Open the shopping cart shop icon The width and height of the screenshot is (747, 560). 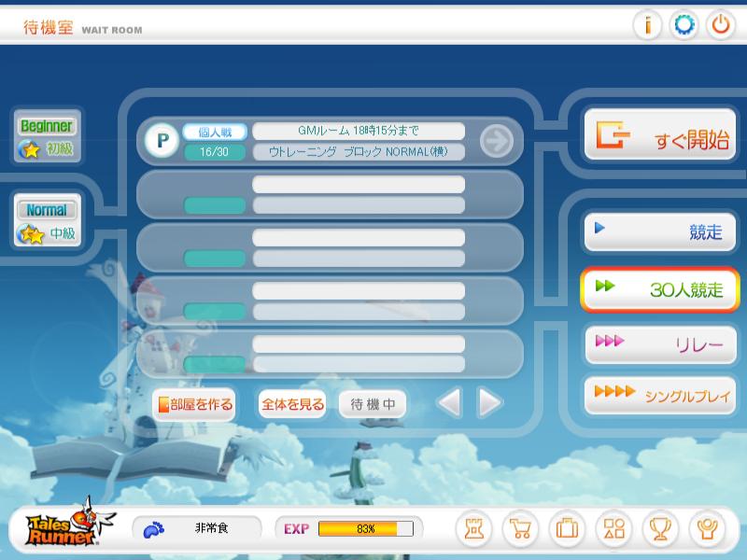(x=520, y=528)
